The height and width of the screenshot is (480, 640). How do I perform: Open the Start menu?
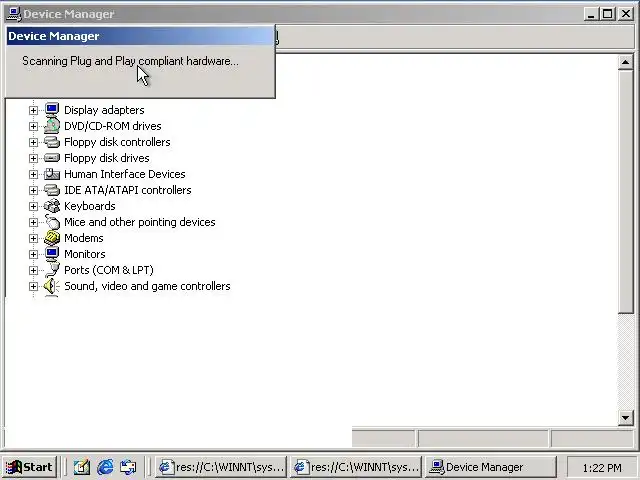click(29, 467)
